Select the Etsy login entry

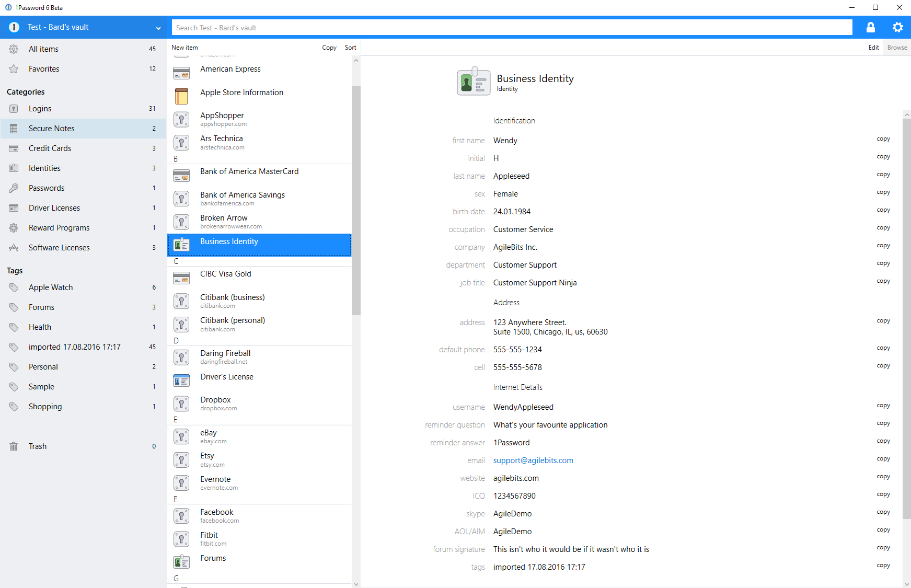259,459
